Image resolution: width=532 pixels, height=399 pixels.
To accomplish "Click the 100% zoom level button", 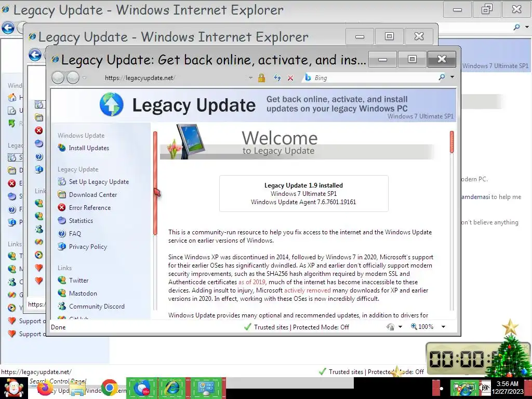I will (422, 327).
